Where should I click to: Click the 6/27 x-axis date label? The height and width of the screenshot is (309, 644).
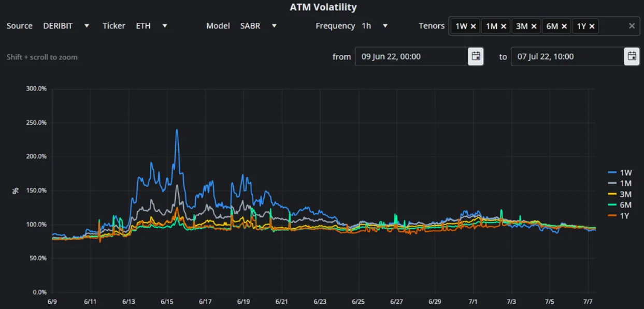point(397,301)
